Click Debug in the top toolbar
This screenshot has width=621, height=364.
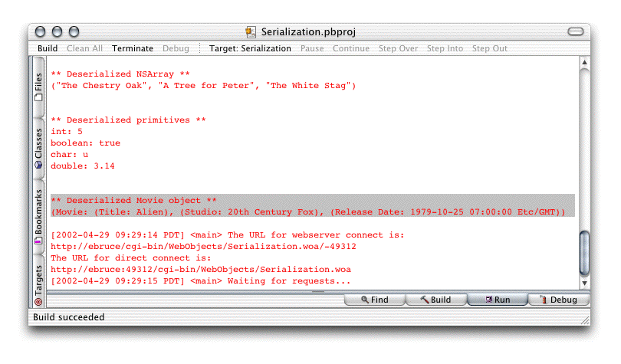176,48
